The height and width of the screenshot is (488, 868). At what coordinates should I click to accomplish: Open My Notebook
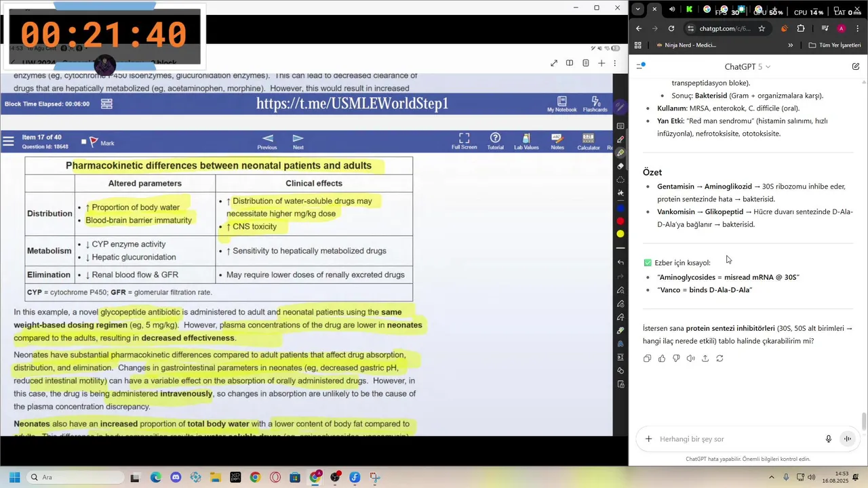click(561, 104)
